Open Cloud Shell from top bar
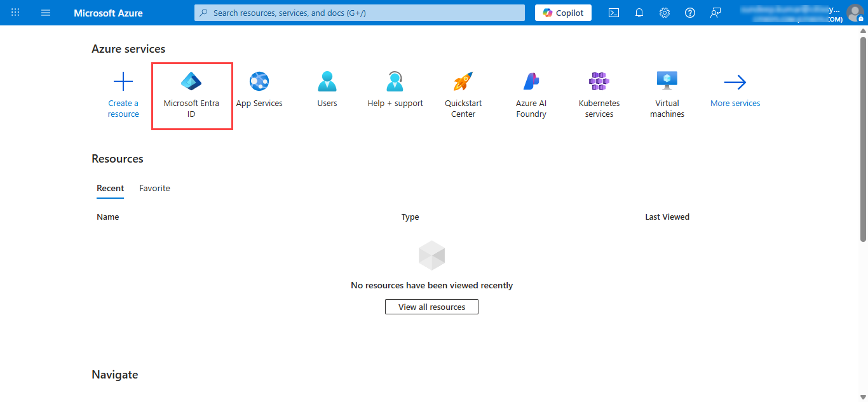The width and height of the screenshot is (868, 402). click(x=614, y=13)
